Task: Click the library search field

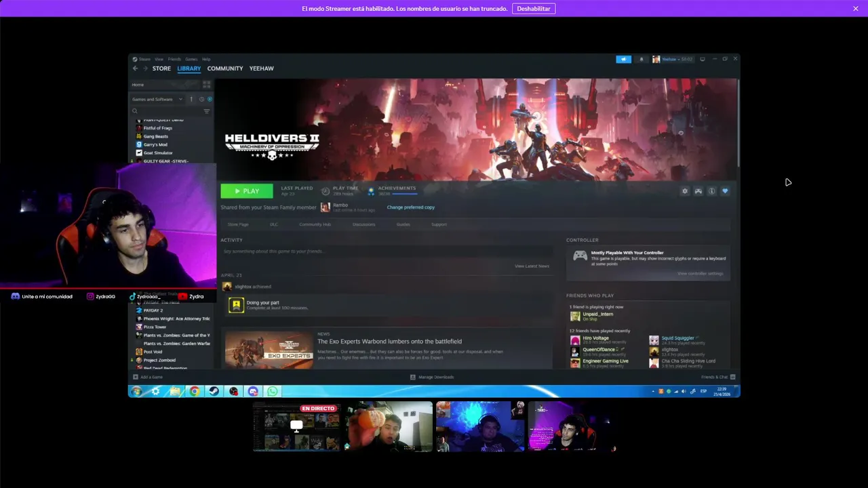Action: click(167, 111)
